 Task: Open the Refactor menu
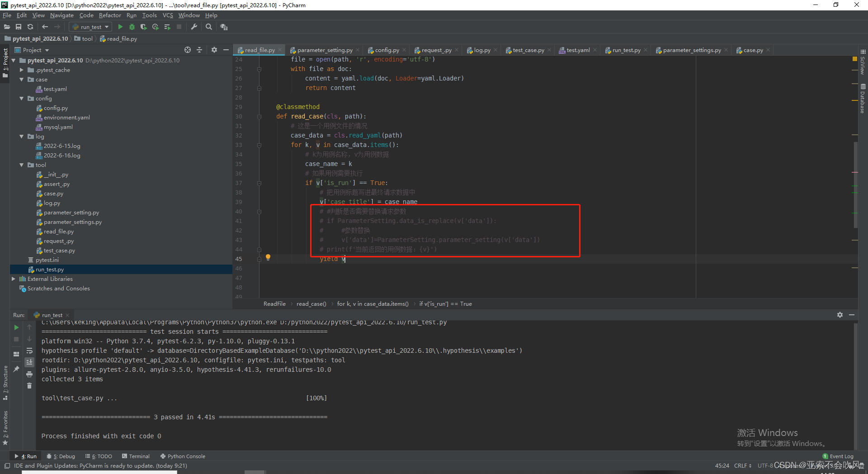(x=110, y=15)
